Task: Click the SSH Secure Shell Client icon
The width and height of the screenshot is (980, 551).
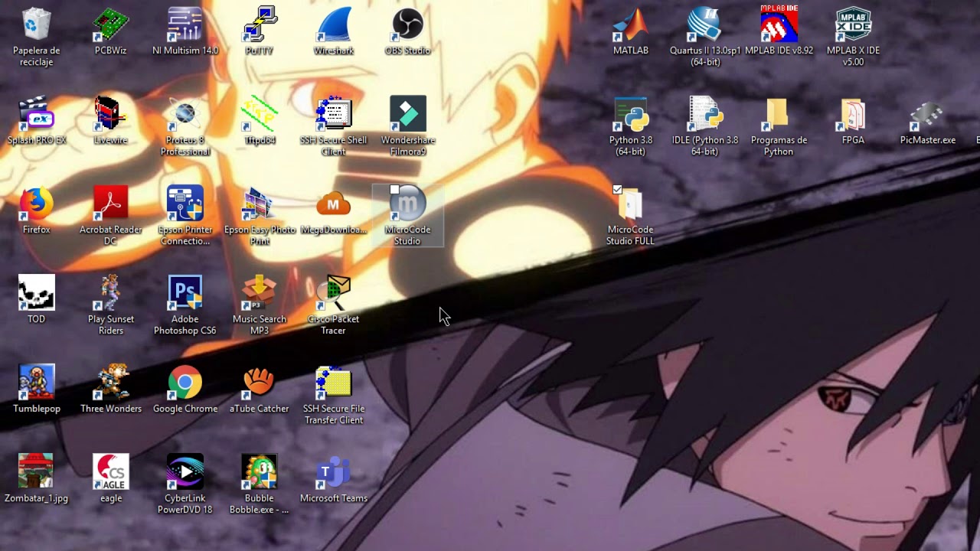Action: pos(333,114)
